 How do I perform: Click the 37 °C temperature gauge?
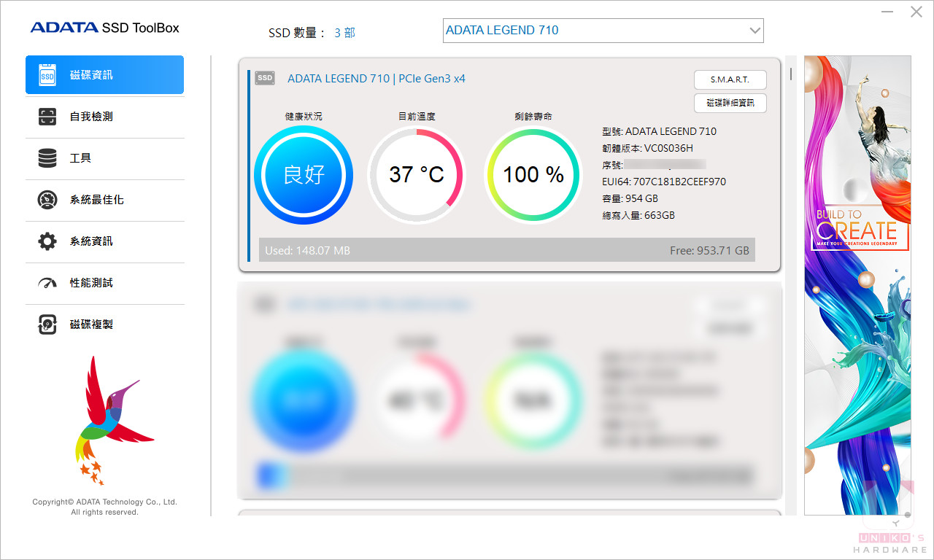tap(417, 174)
